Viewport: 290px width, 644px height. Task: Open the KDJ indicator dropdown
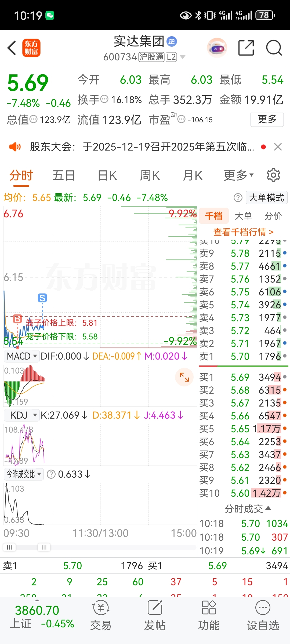(x=22, y=415)
